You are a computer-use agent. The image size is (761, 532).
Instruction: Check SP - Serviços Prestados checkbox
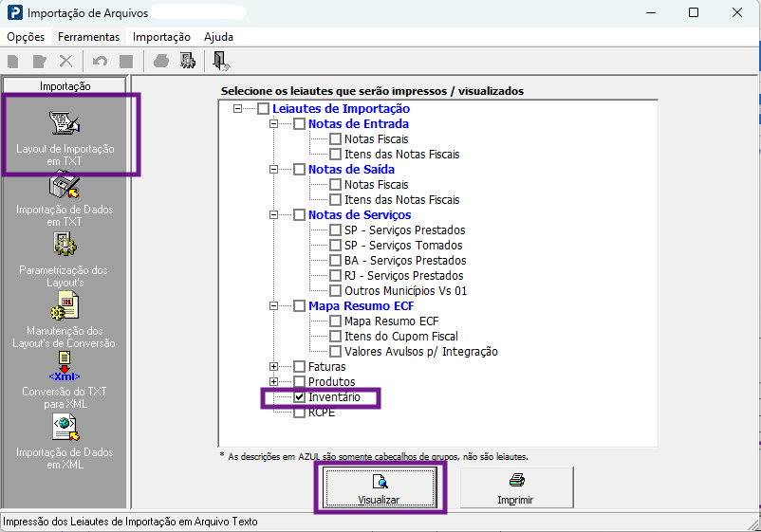(335, 229)
